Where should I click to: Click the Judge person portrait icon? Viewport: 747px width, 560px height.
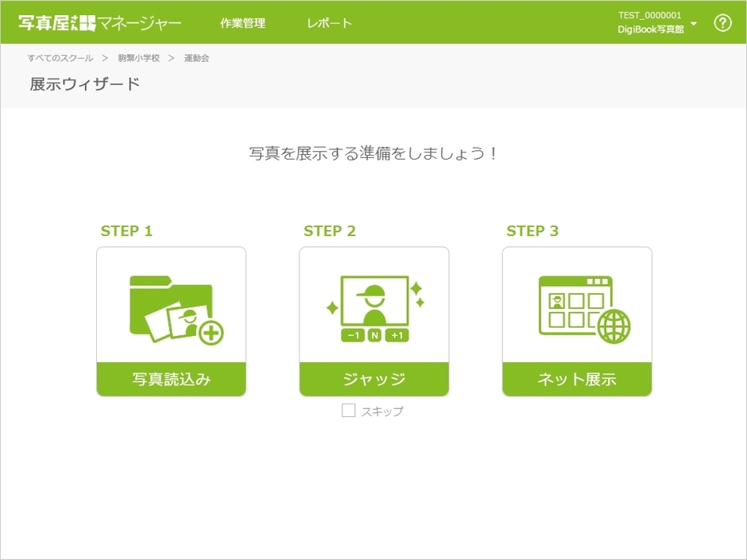coord(373,301)
